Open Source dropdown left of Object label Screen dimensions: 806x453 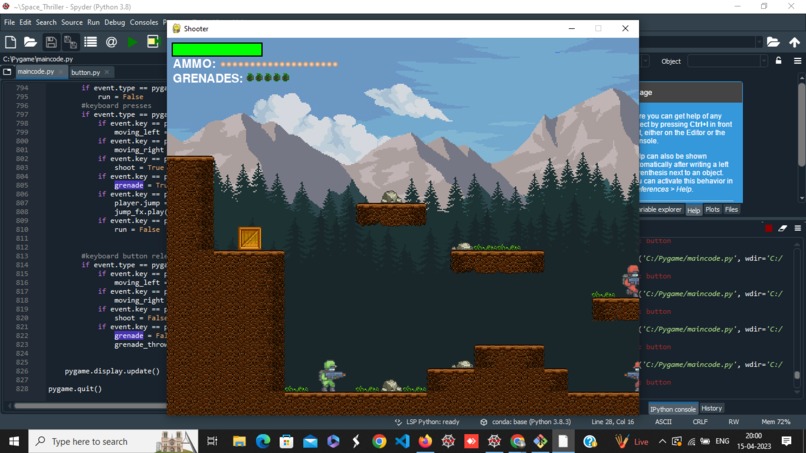[x=644, y=61]
